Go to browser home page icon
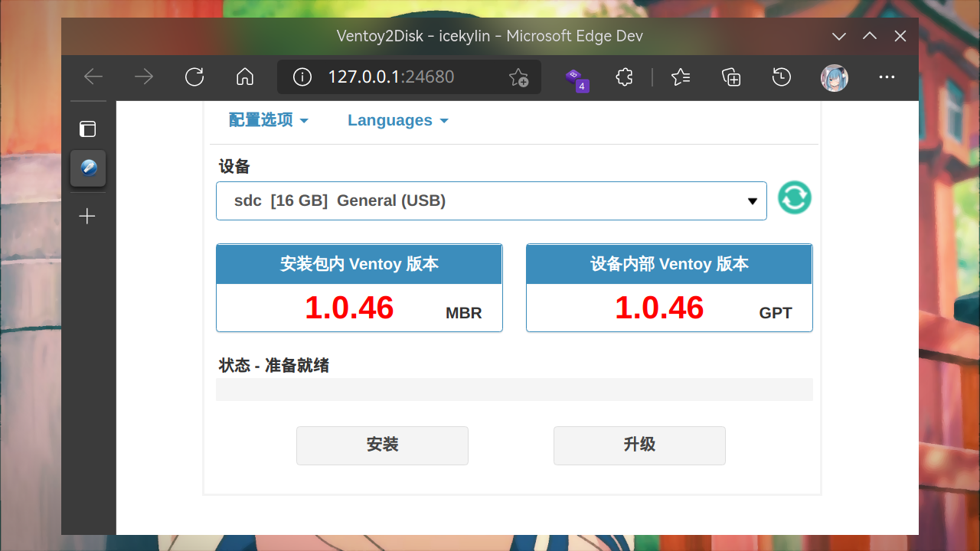This screenshot has width=980, height=551. tap(245, 77)
